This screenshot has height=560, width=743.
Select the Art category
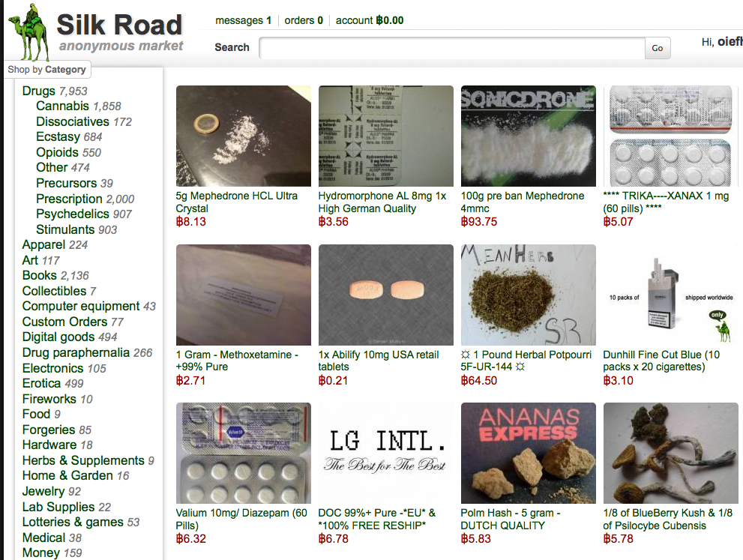tap(40, 260)
